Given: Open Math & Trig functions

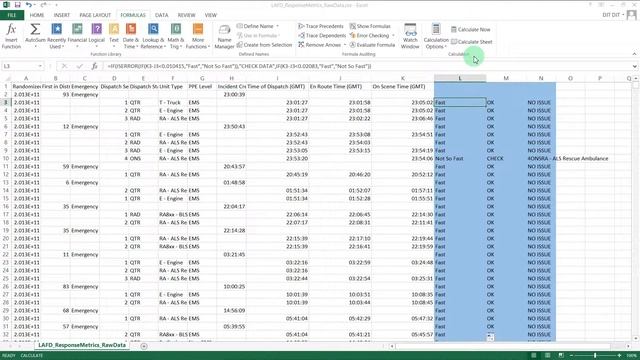Looking at the screenshot, I should tap(176, 36).
